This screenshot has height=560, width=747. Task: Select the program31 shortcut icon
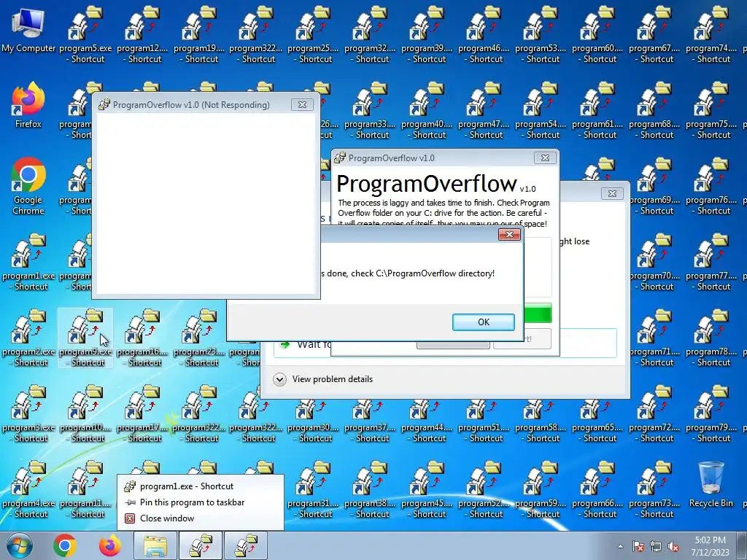coord(313,489)
